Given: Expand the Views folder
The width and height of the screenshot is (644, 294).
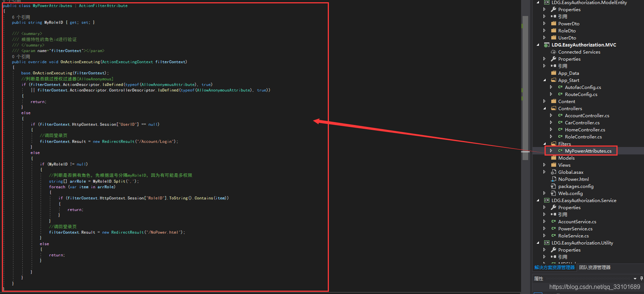Looking at the screenshot, I should [x=545, y=165].
